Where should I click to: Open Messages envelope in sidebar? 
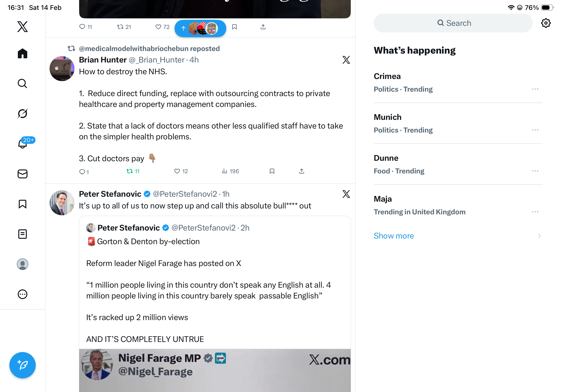click(23, 174)
